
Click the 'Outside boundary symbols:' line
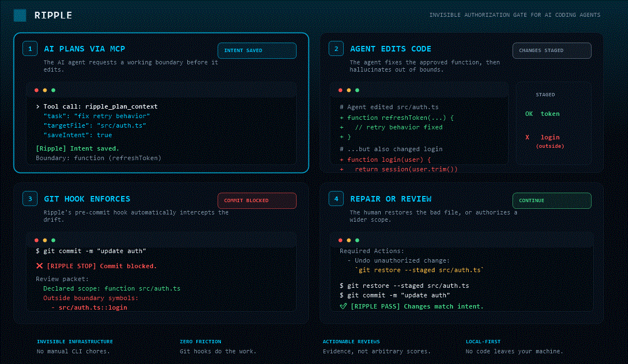(90, 298)
